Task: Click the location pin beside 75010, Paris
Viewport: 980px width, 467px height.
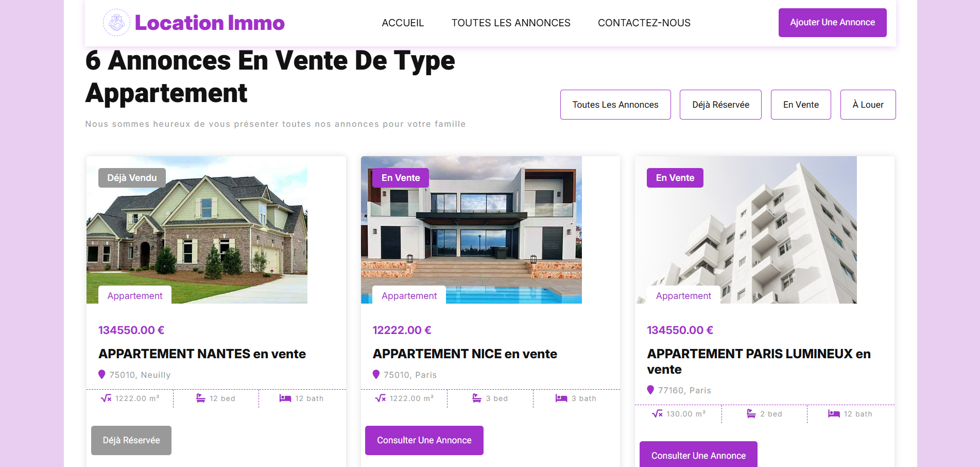Action: (376, 374)
